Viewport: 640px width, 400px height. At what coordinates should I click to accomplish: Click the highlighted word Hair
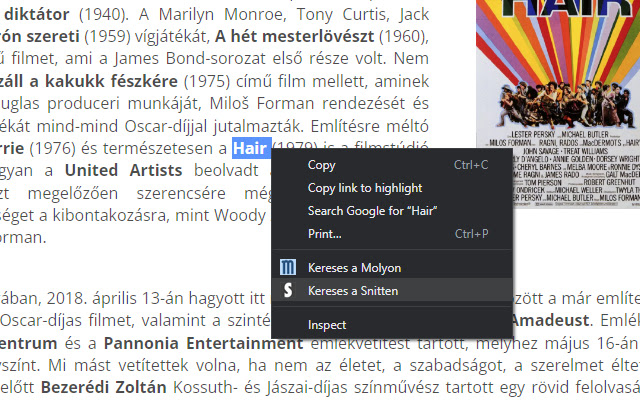250,148
